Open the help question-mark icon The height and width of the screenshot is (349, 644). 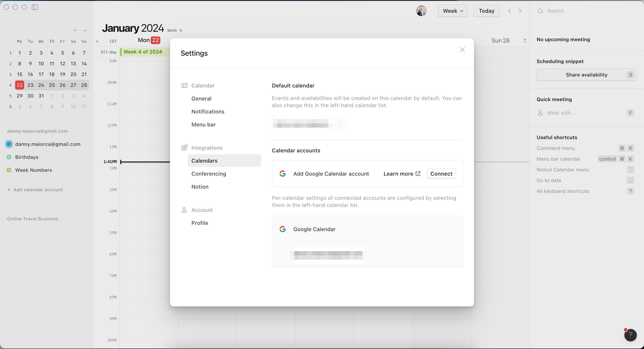(631, 335)
